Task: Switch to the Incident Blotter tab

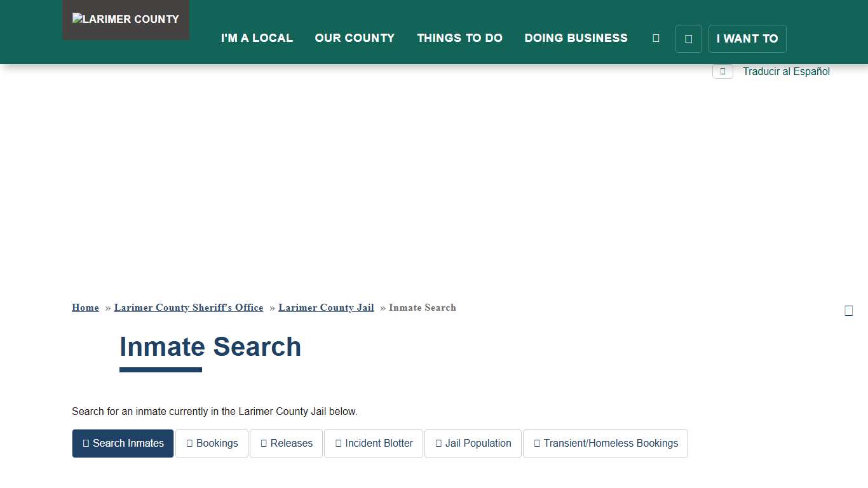Action: (x=374, y=443)
